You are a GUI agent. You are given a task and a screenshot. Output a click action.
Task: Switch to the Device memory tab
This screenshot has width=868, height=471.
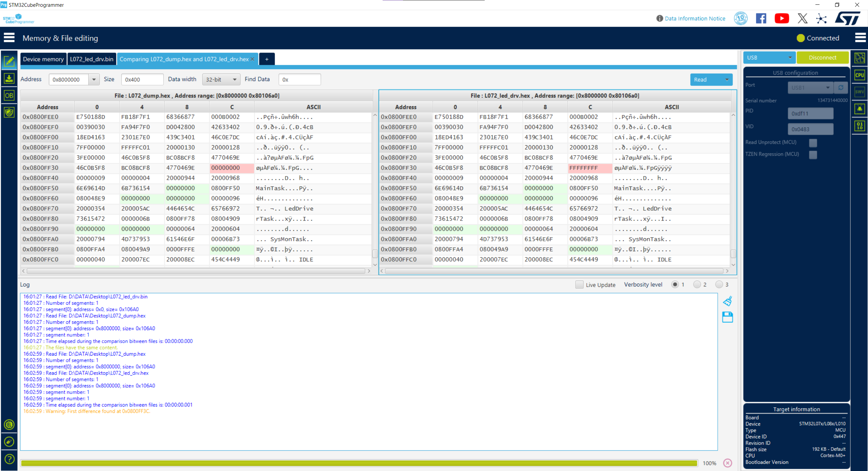tap(43, 59)
